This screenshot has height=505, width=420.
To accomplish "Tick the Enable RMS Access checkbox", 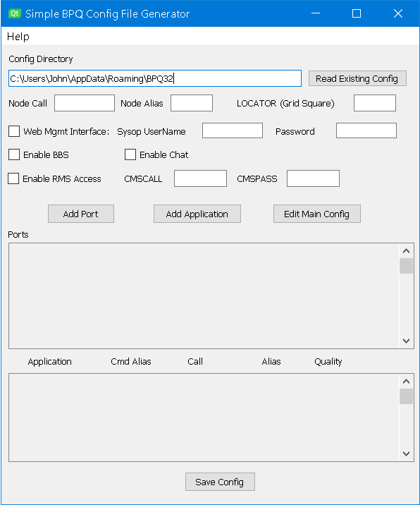I will (x=13, y=178).
